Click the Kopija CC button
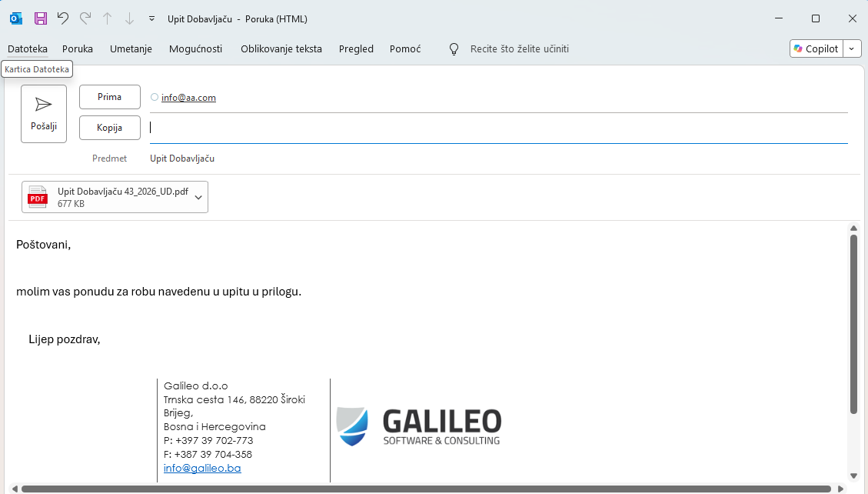Screen dimensions: 868x494 (x=110, y=128)
